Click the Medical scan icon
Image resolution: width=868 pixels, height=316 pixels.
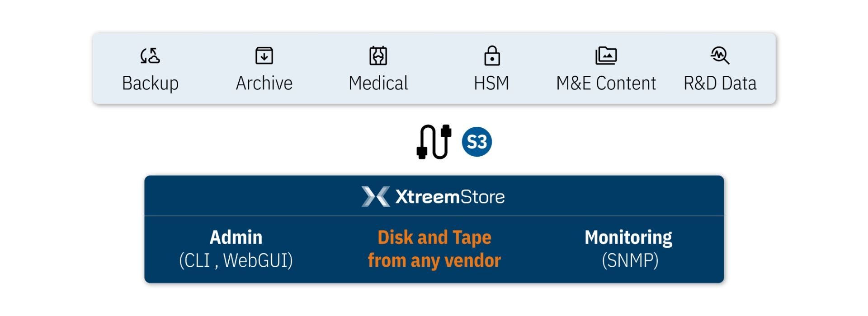(378, 56)
